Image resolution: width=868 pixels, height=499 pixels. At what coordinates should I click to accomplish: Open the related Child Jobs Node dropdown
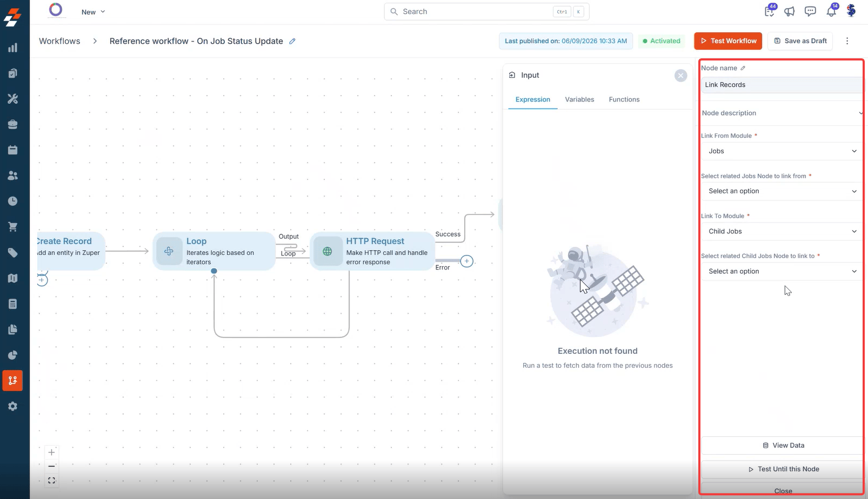click(x=782, y=271)
